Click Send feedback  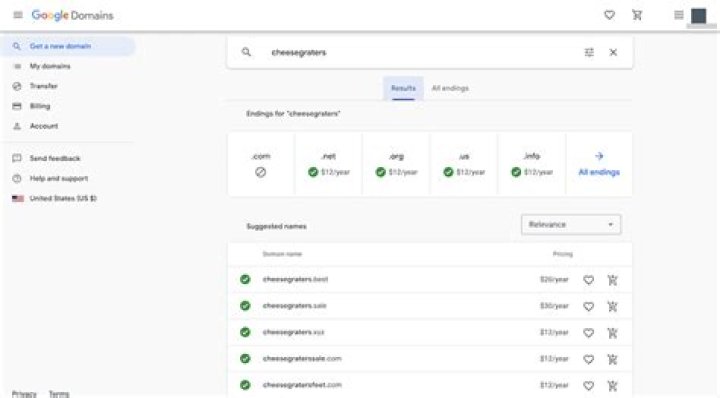pyautogui.click(x=55, y=158)
